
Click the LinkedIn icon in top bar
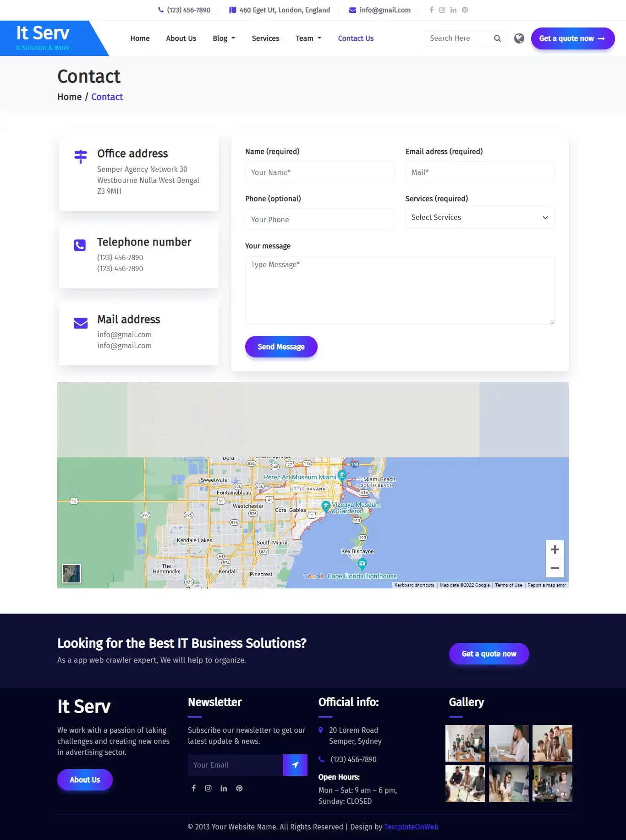(453, 10)
